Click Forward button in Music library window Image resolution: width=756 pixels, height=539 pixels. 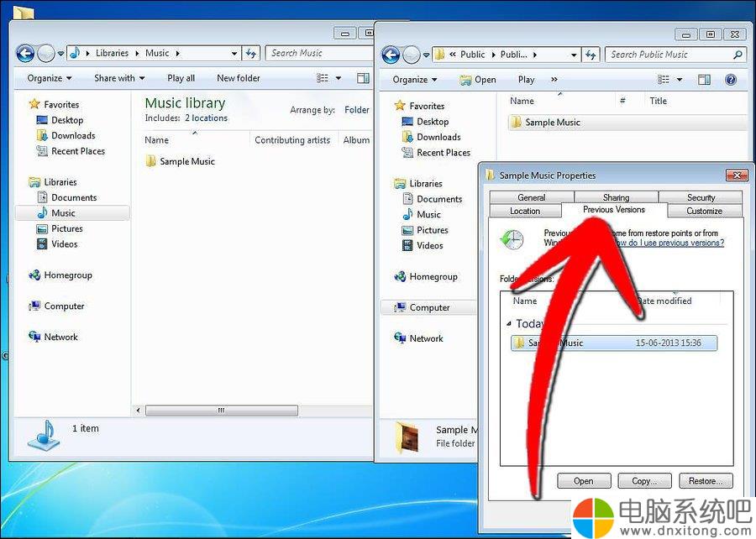tap(46, 54)
